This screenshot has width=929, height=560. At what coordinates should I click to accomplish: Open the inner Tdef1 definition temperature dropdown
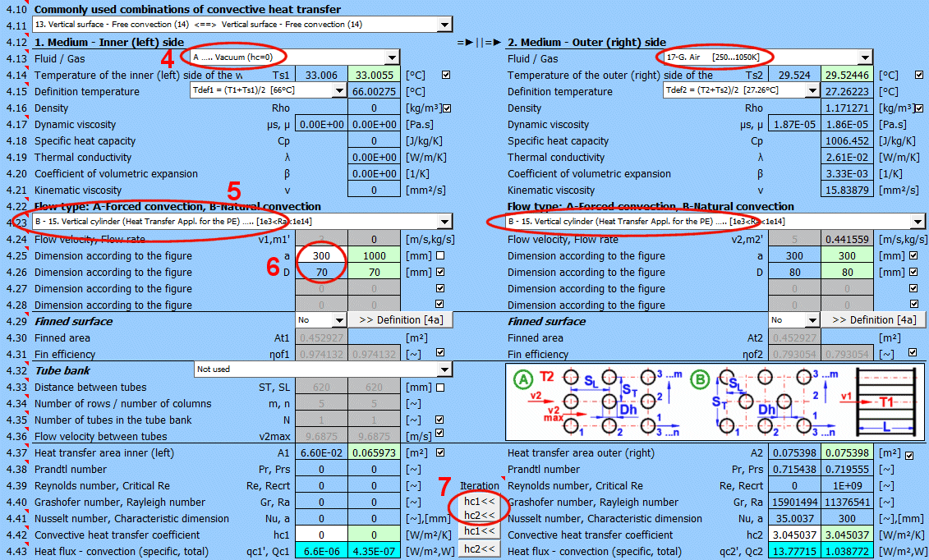tap(338, 90)
